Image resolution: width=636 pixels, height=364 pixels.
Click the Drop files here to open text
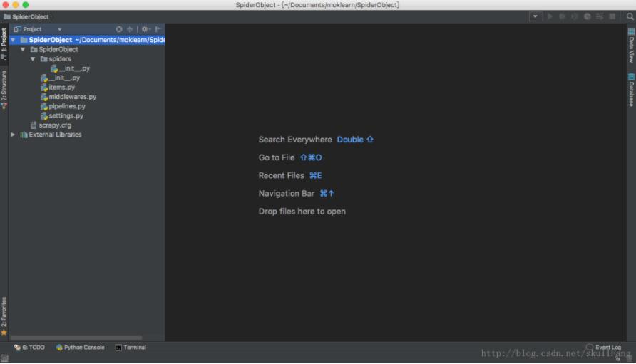[x=302, y=211]
